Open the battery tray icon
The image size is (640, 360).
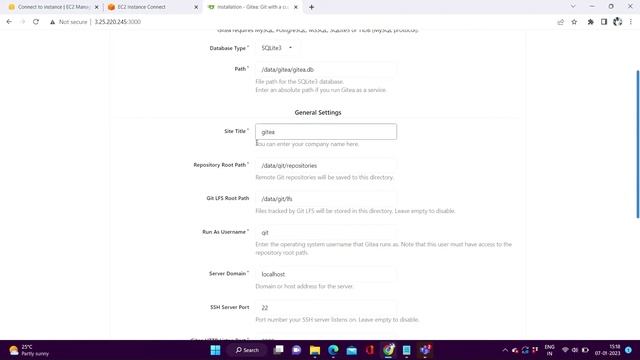[585, 350]
